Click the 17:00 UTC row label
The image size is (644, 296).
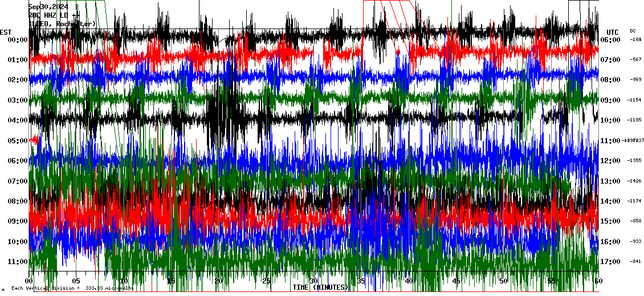pyautogui.click(x=612, y=262)
